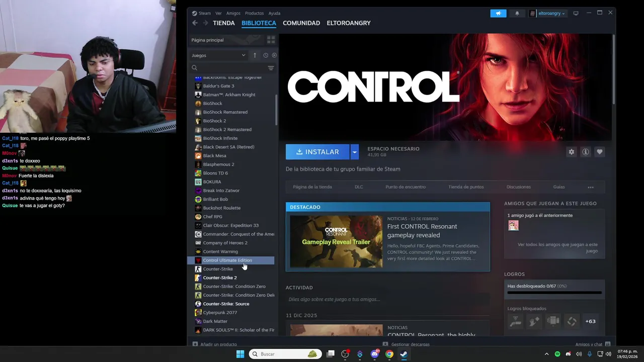Click Página principal in sidebar
Screen dimensions: 644x362
click(207, 40)
